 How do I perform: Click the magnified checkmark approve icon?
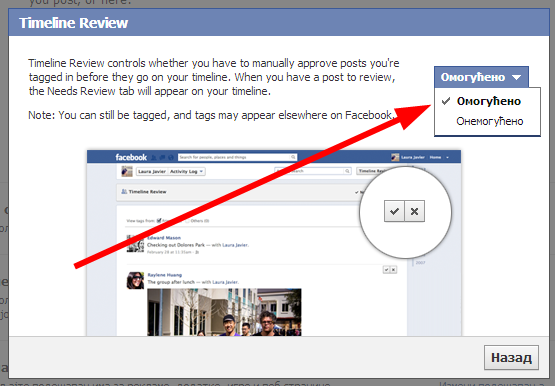pyautogui.click(x=394, y=211)
